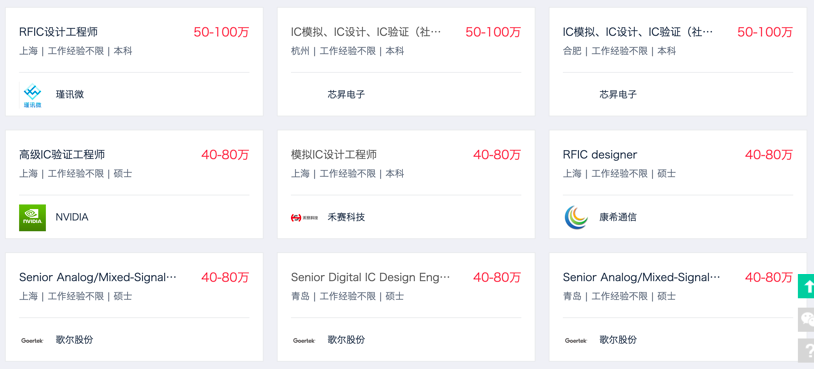Open the RFIC设计工程师 job posting
Viewport: 814px width, 369px height.
[58, 32]
